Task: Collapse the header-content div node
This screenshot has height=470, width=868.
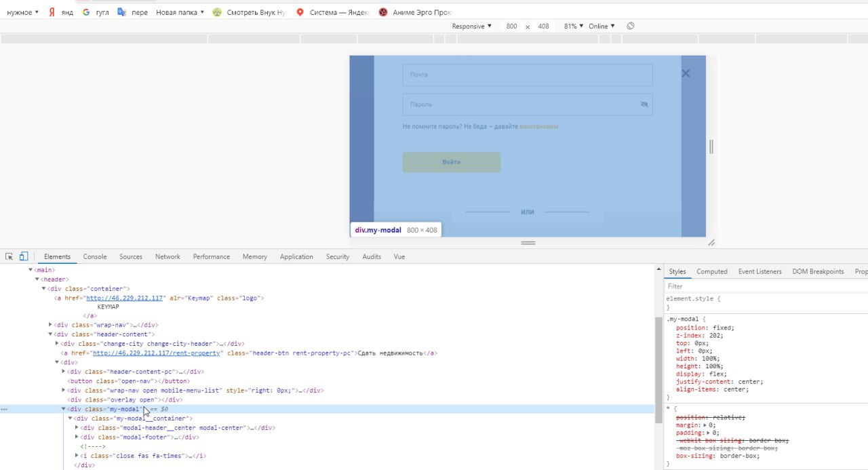Action: pos(51,334)
